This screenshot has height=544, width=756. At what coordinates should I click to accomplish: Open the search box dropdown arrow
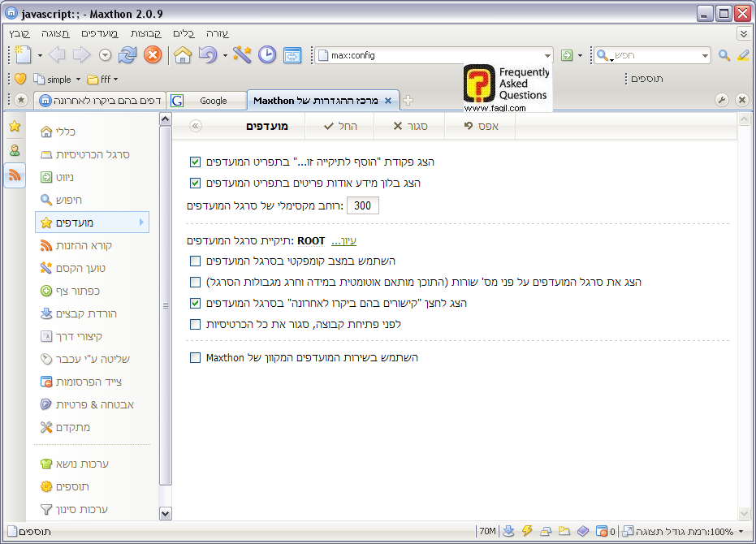(705, 56)
